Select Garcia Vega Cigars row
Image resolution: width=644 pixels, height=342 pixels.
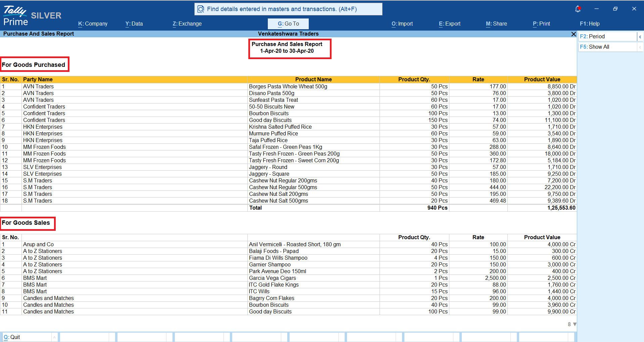pos(288,278)
